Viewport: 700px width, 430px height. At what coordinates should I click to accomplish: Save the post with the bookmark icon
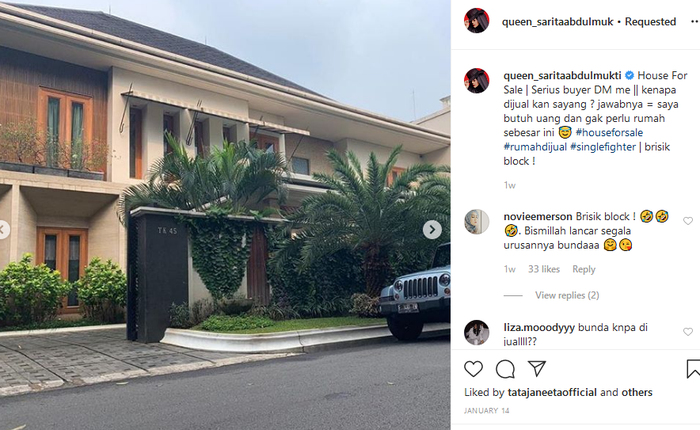(x=694, y=369)
